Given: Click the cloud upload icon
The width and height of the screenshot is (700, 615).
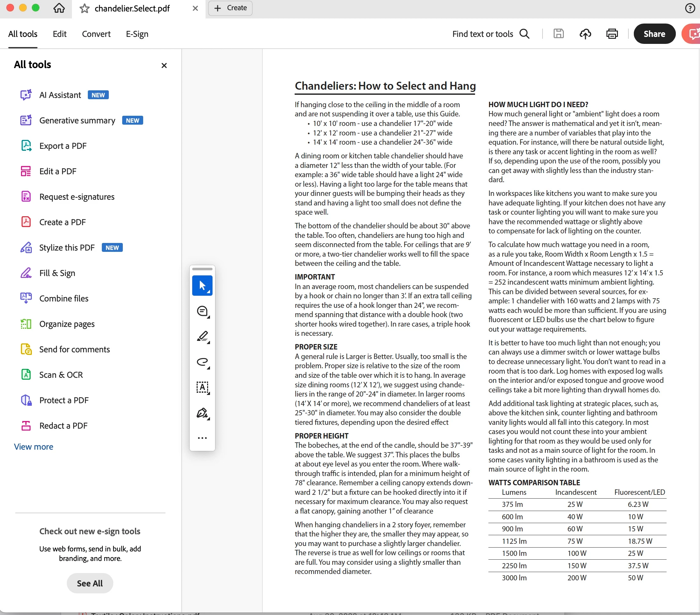Looking at the screenshot, I should pyautogui.click(x=585, y=34).
